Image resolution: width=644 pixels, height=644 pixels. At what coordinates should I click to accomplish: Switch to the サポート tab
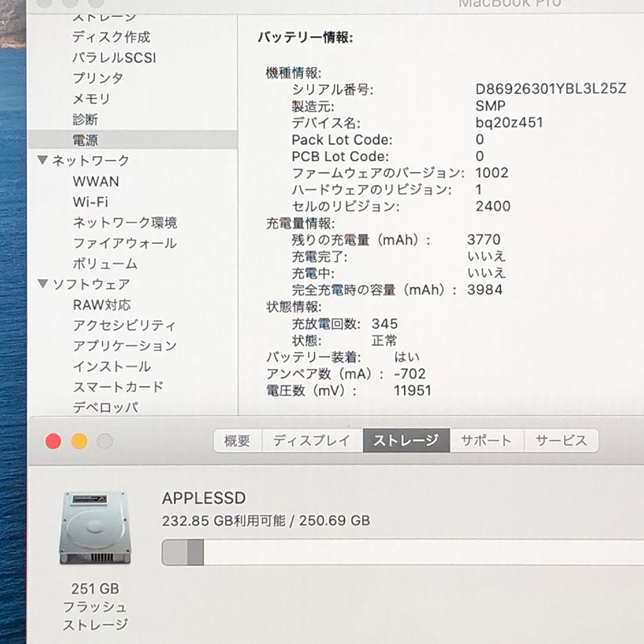tap(486, 440)
